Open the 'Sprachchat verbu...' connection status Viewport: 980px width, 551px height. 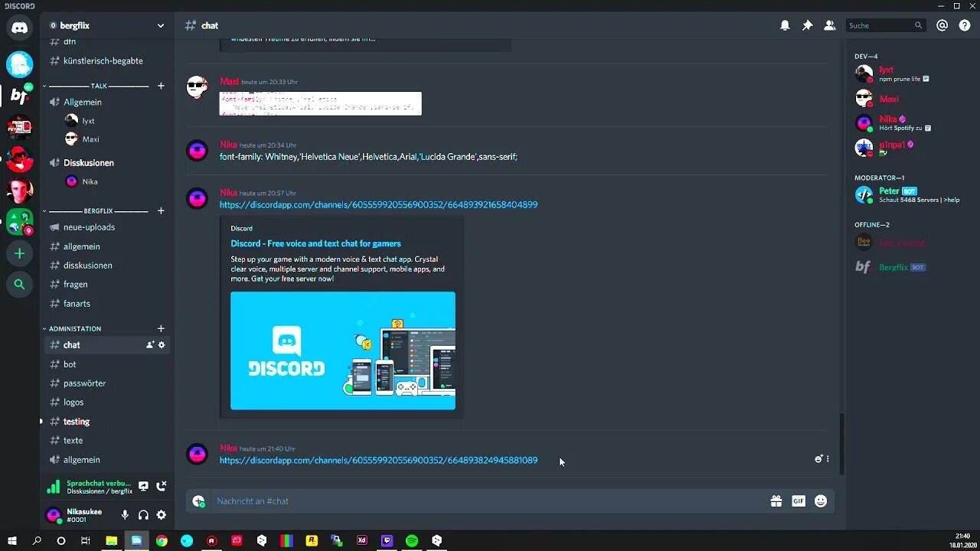pos(98,484)
